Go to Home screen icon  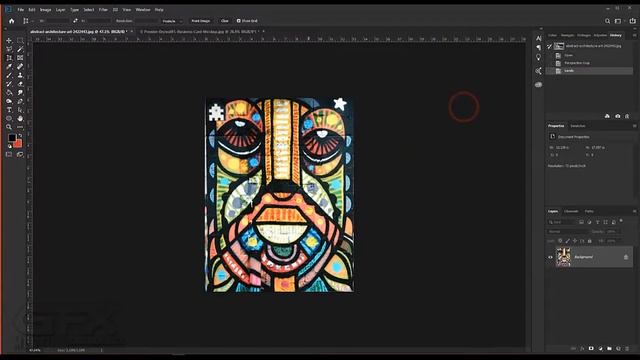11,21
